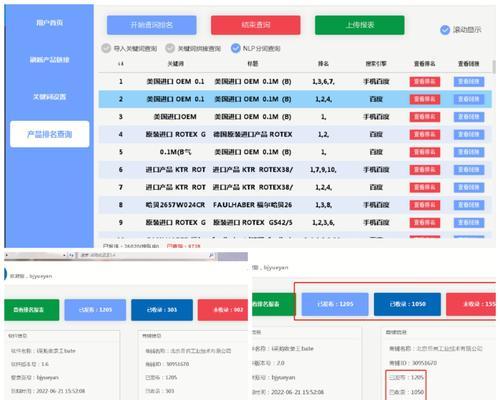
Task: Click the red 查看排名 button in row 7
Action: point(425,188)
